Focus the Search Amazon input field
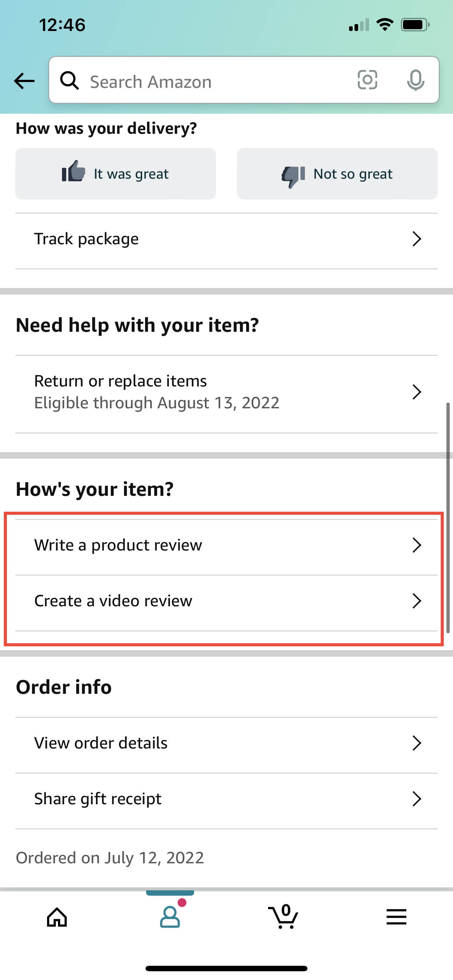The height and width of the screenshot is (980, 453). pyautogui.click(x=244, y=80)
